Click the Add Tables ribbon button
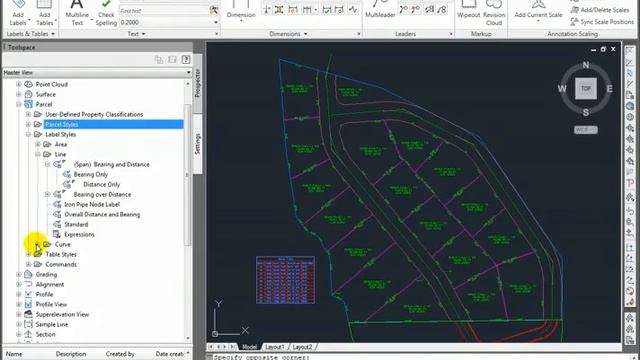The width and height of the screenshot is (640, 360). [44, 13]
